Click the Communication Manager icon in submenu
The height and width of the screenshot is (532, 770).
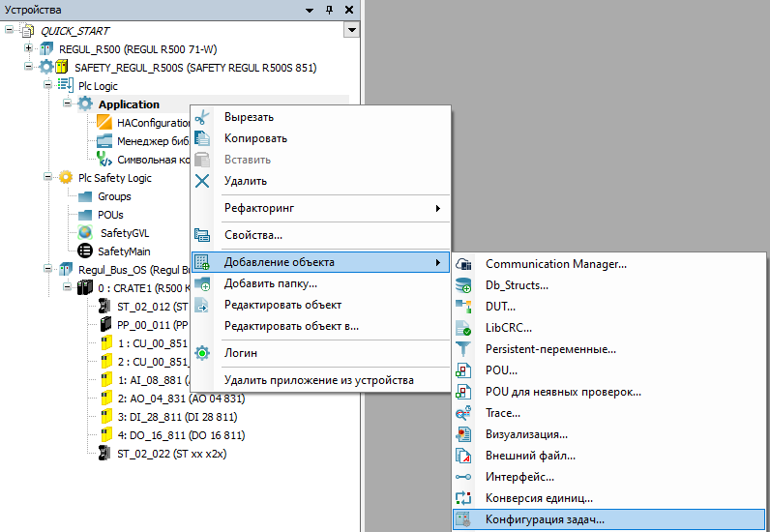(x=463, y=264)
